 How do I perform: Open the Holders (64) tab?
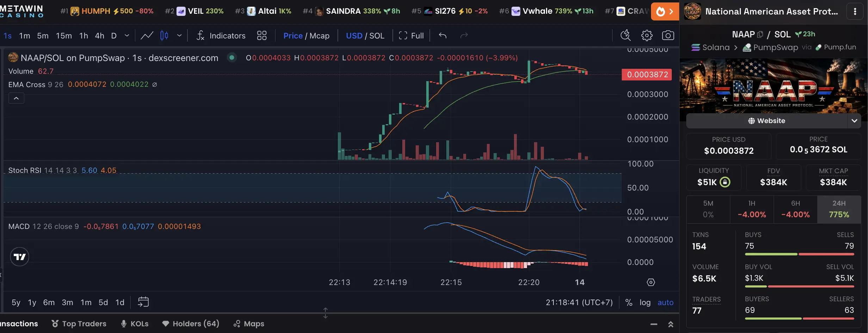[x=191, y=323]
